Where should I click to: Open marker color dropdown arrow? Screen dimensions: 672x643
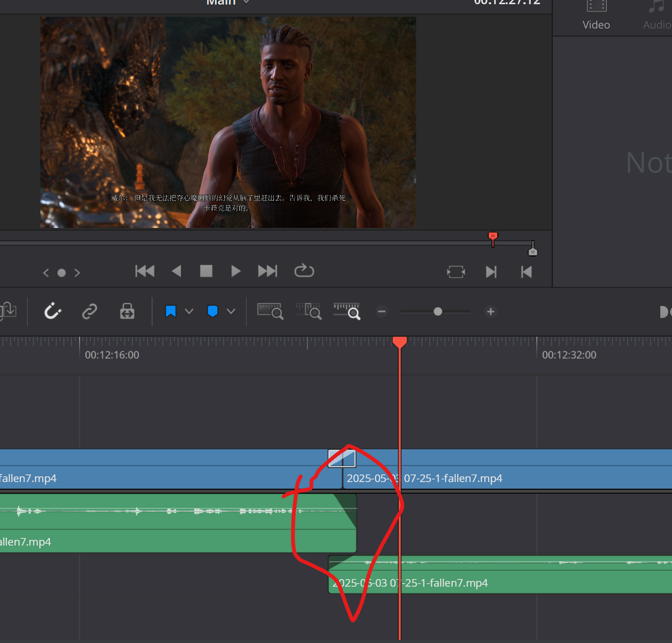pyautogui.click(x=231, y=312)
